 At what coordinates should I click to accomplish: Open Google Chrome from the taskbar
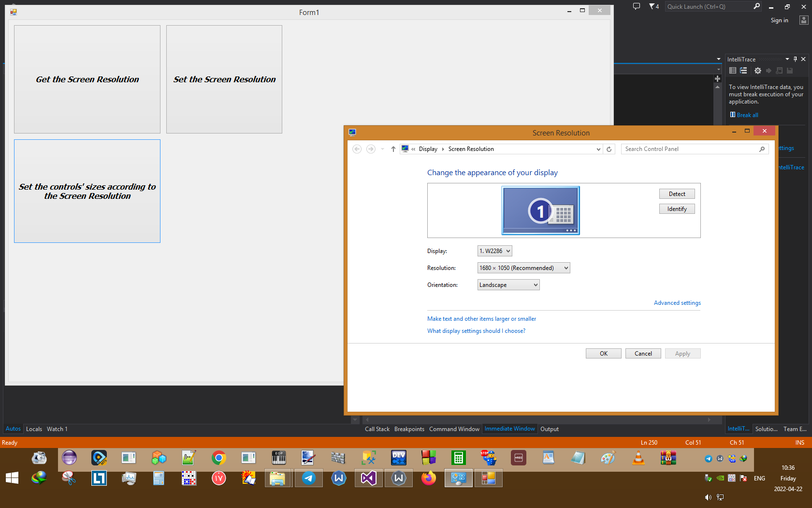click(x=219, y=458)
